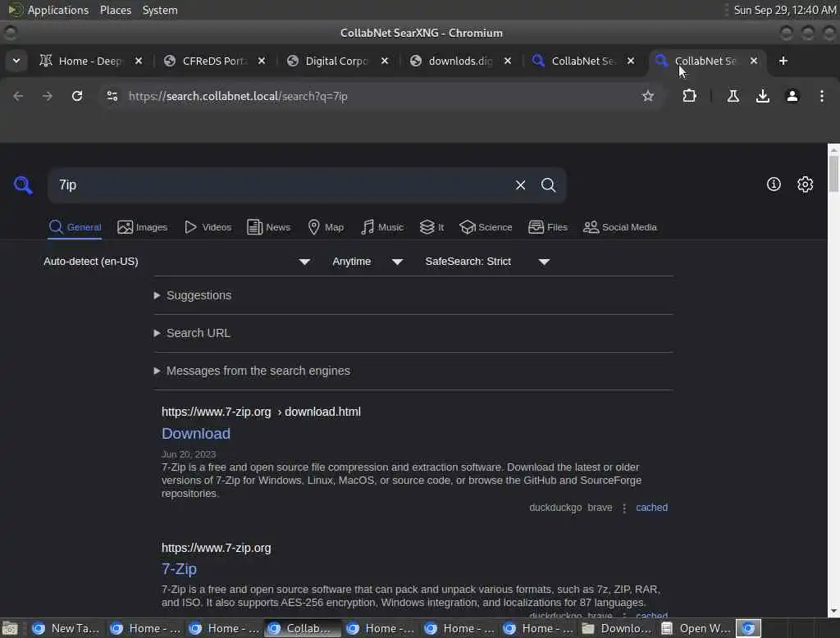Open New Tab window in taskbar
Image resolution: width=840 pixels, height=638 pixels.
click(x=66, y=628)
